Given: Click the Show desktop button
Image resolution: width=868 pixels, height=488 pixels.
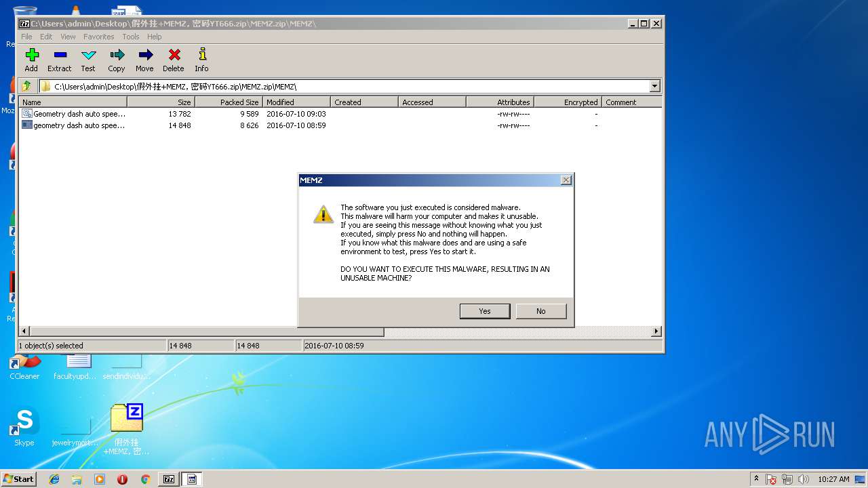Looking at the screenshot, I should pos(861,479).
